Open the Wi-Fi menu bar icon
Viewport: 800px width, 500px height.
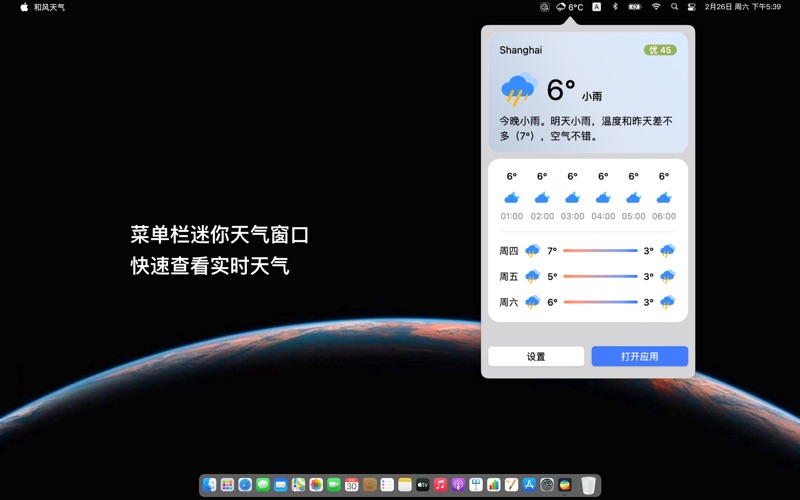tap(656, 7)
